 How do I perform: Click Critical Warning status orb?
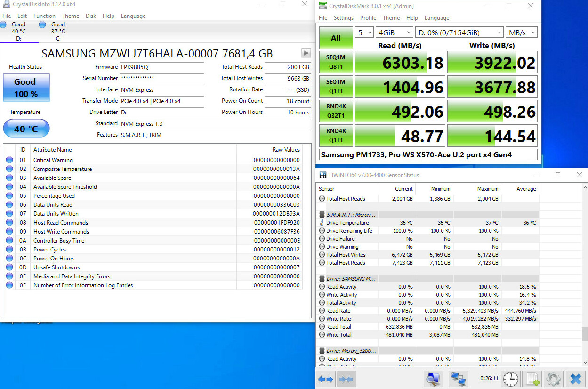[x=9, y=160]
